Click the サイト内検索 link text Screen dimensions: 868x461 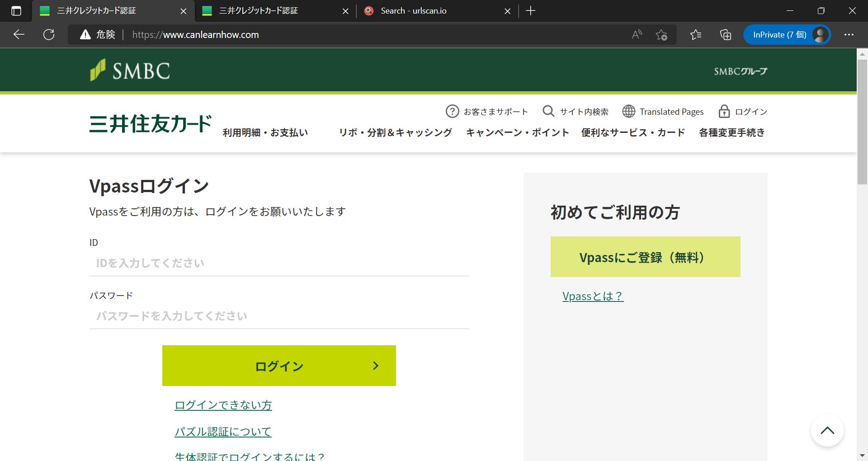click(x=584, y=112)
